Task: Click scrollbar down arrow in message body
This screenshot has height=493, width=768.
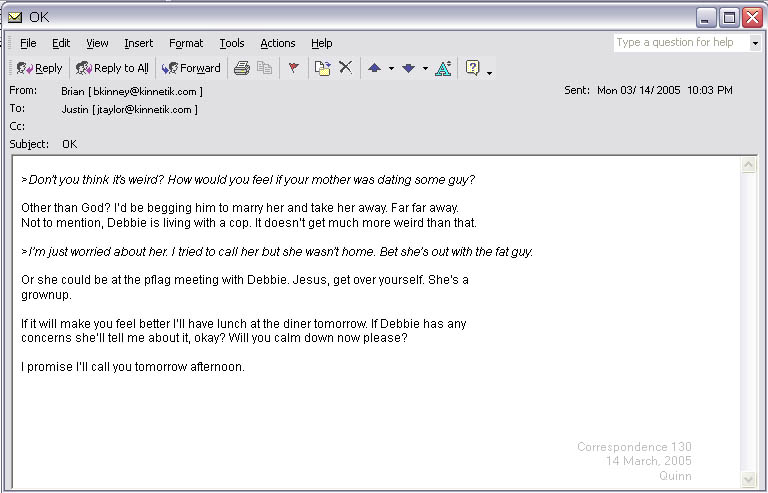Action: pyautogui.click(x=748, y=478)
